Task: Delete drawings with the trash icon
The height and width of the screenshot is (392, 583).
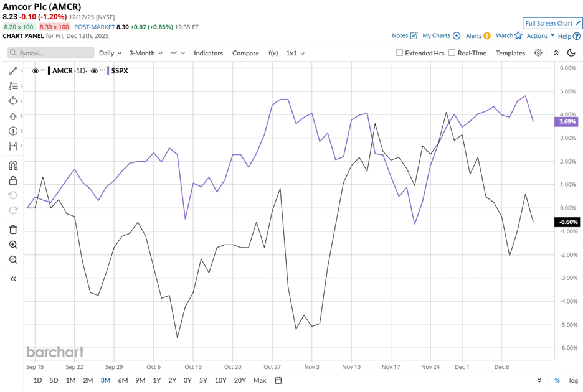Action: 13,230
